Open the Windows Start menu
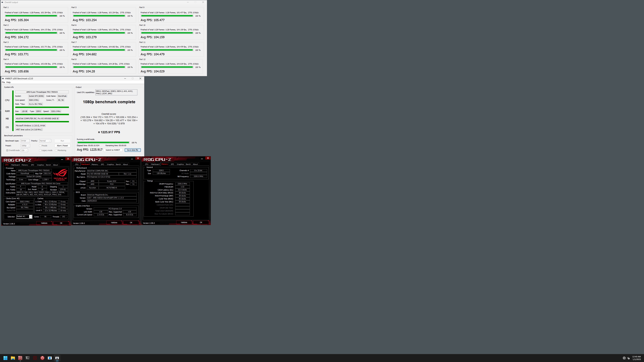644x362 pixels. pyautogui.click(x=5, y=358)
